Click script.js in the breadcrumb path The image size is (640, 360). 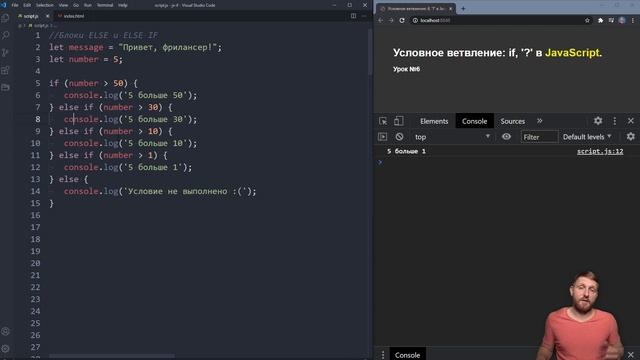(40, 25)
